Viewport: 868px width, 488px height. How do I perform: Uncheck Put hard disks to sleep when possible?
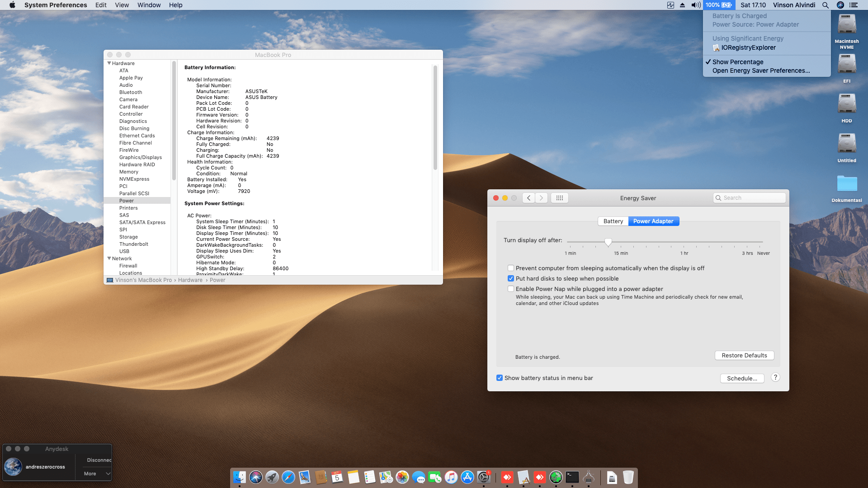(x=511, y=278)
